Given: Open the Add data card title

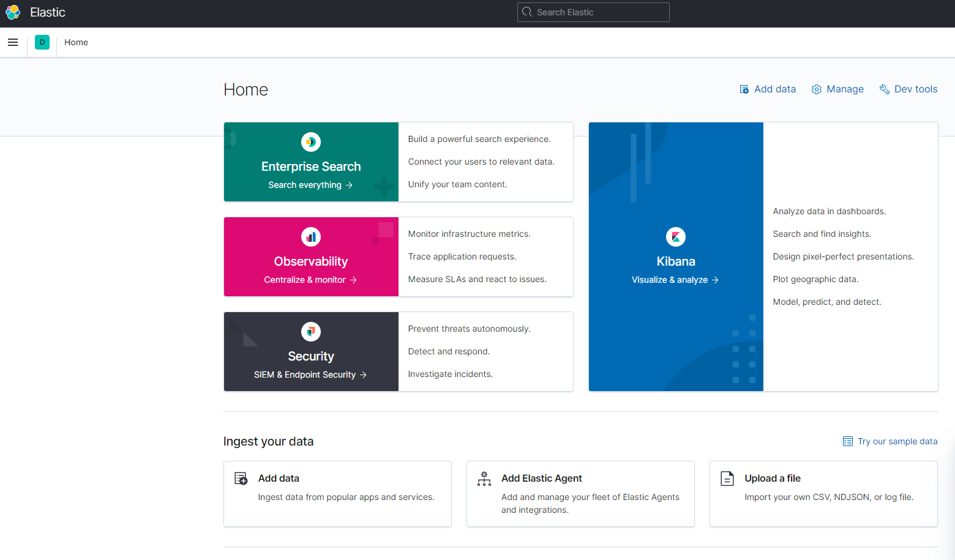Looking at the screenshot, I should tap(279, 479).
